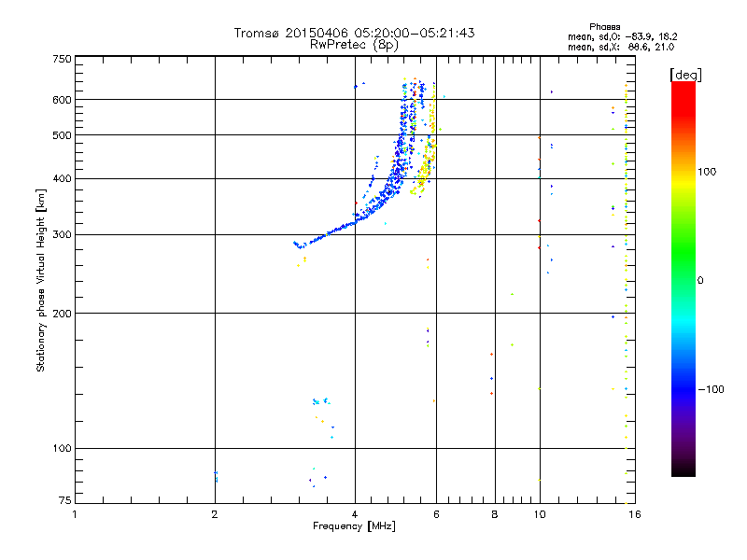Click the y-axis tick label '75'
This screenshot has width=747, height=560.
(x=65, y=500)
